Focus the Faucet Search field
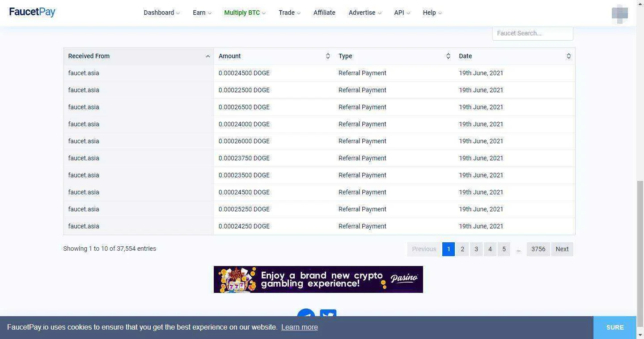This screenshot has width=644, height=339. tap(533, 33)
